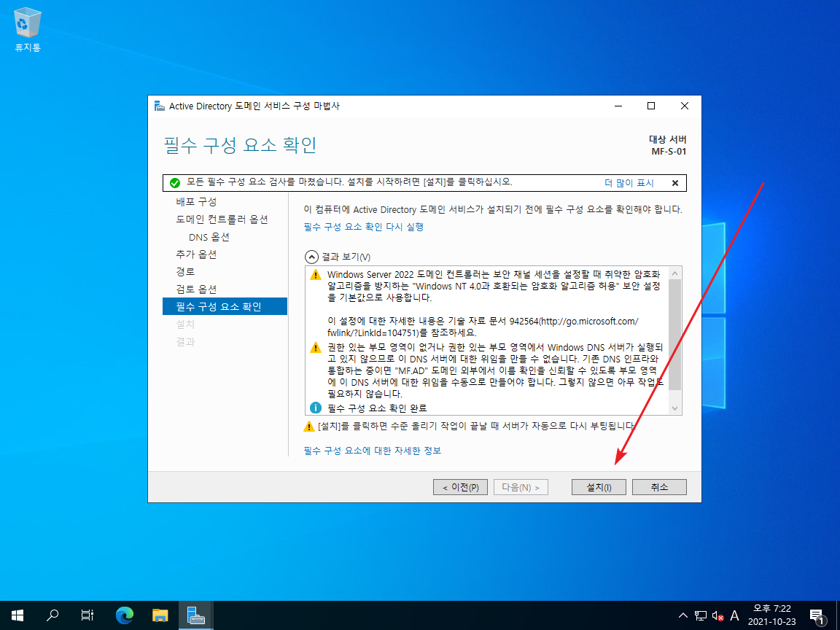840x630 pixels.
Task: Select the 배포 구성 step
Action: tap(196, 201)
